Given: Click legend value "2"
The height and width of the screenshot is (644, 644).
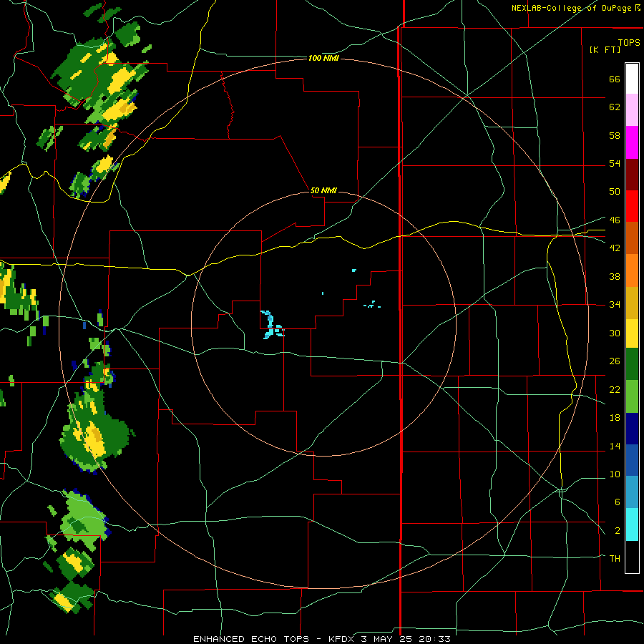Looking at the screenshot, I should click(x=617, y=530).
